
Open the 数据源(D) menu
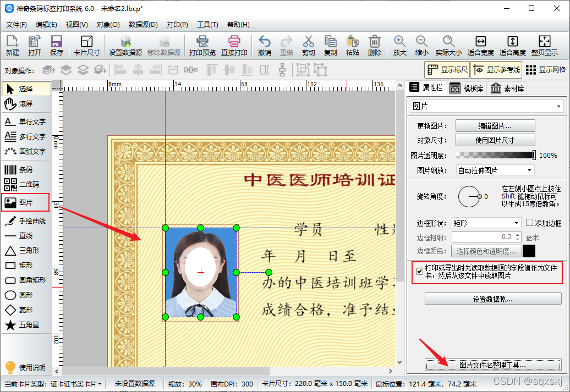(143, 25)
